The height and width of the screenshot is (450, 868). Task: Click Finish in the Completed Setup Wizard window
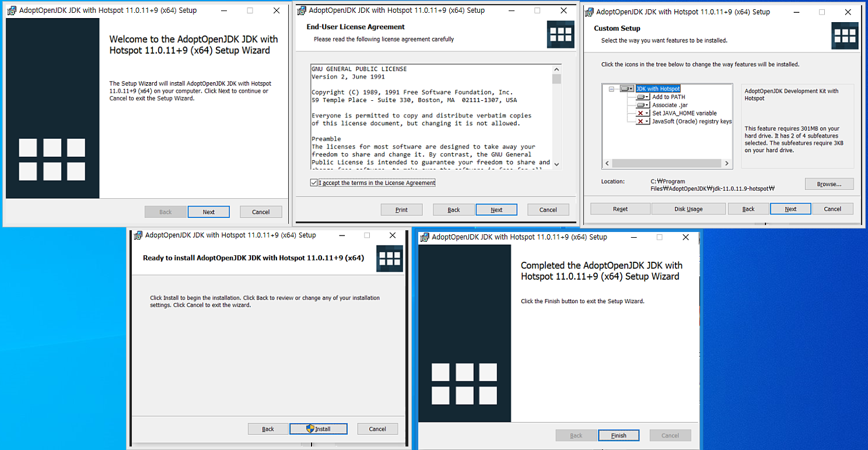pyautogui.click(x=619, y=435)
